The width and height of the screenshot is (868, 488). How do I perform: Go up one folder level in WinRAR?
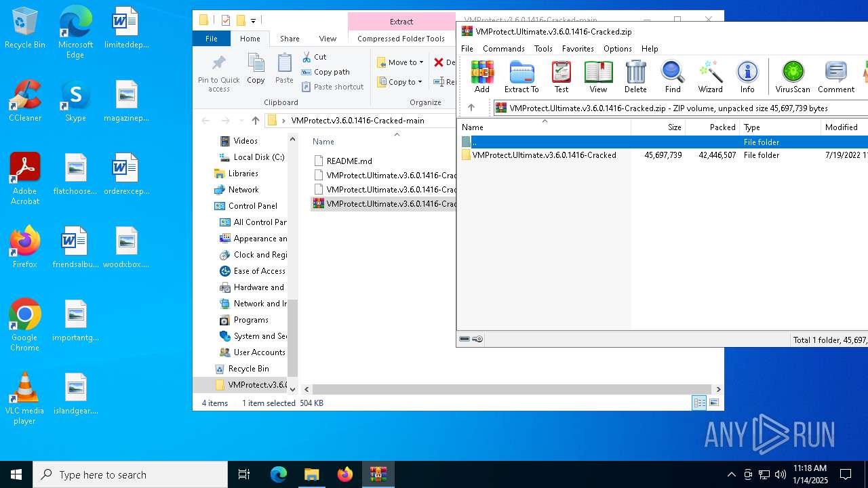point(471,108)
